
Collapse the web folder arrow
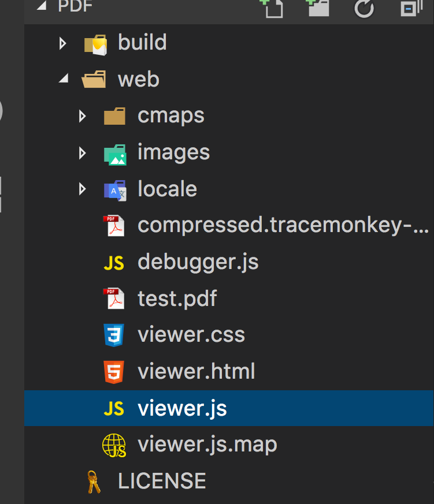pos(63,80)
